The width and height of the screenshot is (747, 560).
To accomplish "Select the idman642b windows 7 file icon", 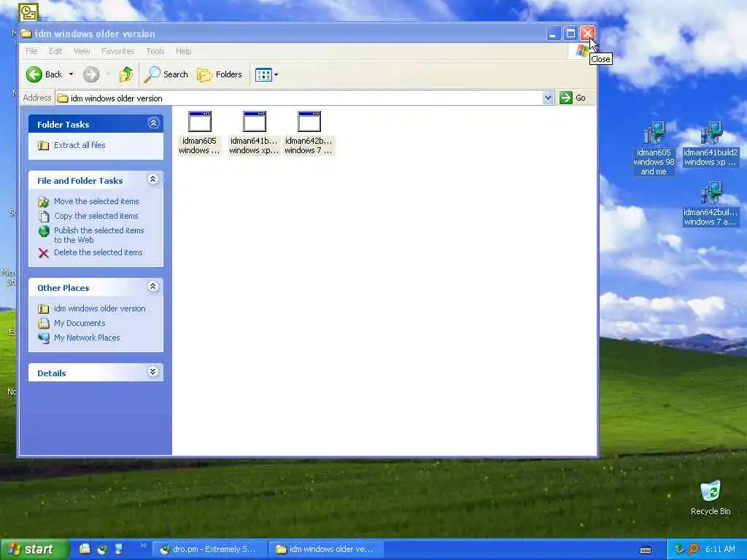I will pos(309,133).
